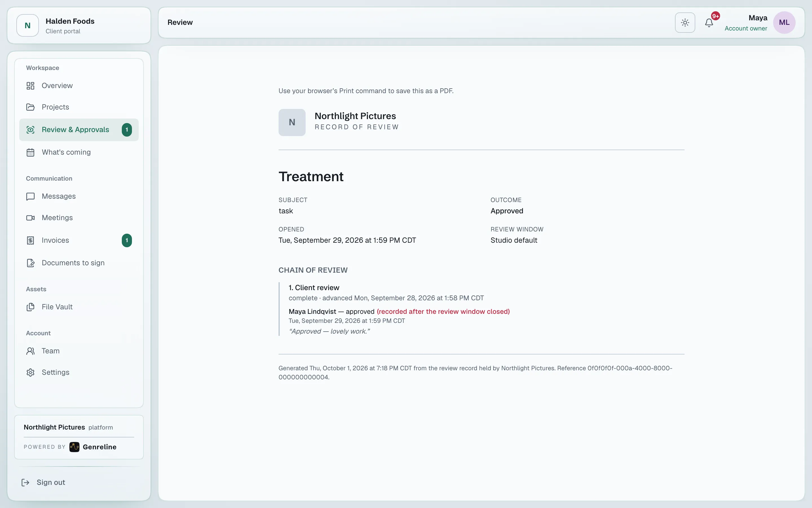Select Review & Approvals menu item
The height and width of the screenshot is (508, 812).
79,130
